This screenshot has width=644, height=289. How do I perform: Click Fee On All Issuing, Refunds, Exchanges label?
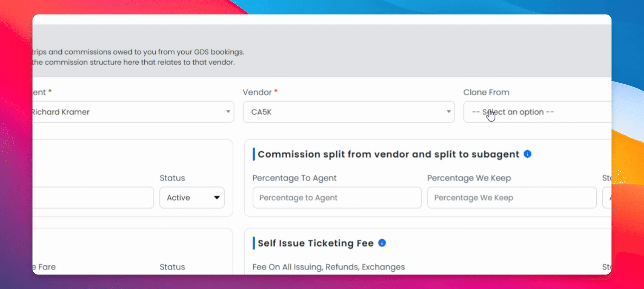pyautogui.click(x=328, y=267)
